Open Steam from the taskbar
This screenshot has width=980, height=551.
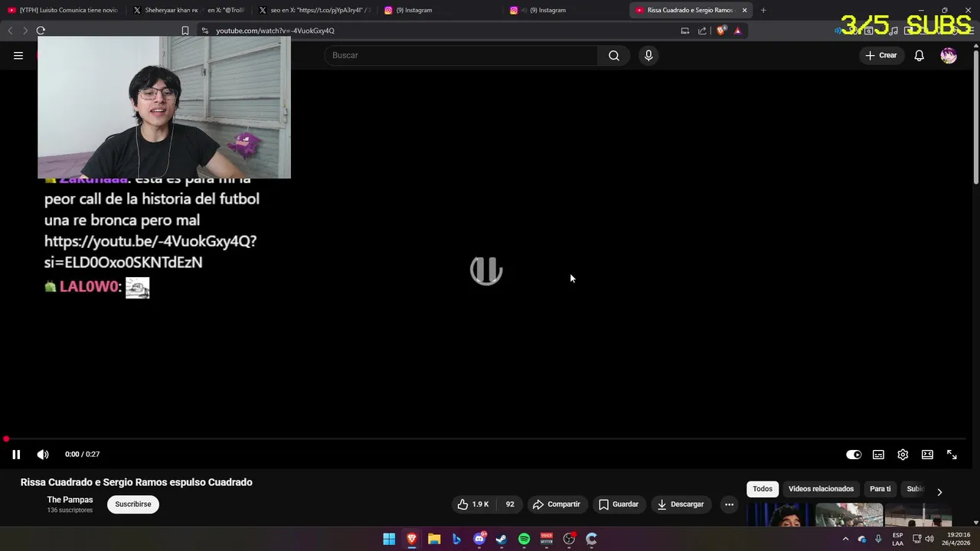tap(501, 539)
